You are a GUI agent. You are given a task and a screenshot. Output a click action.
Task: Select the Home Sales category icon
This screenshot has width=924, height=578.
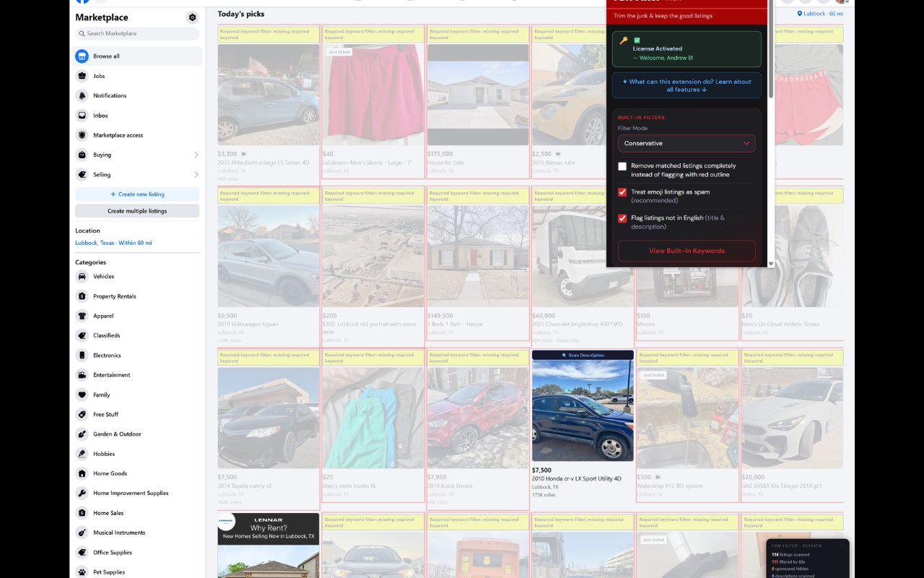(x=82, y=513)
